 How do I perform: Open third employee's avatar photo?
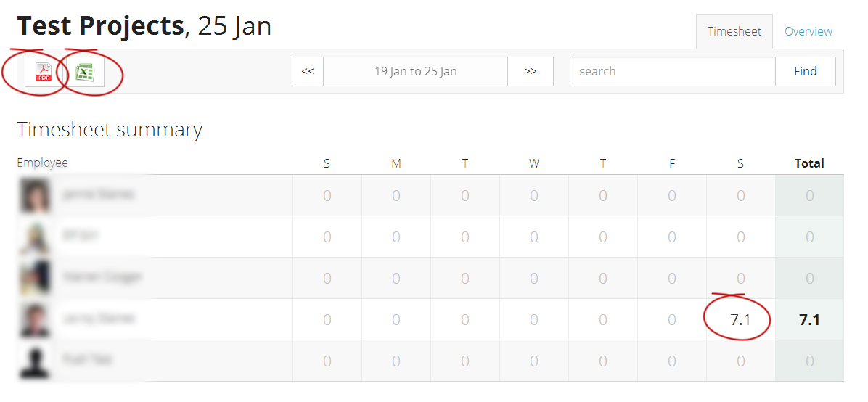(35, 278)
